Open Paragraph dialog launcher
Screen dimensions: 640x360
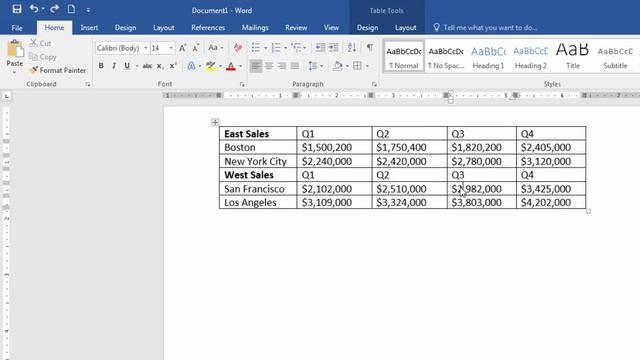[374, 84]
